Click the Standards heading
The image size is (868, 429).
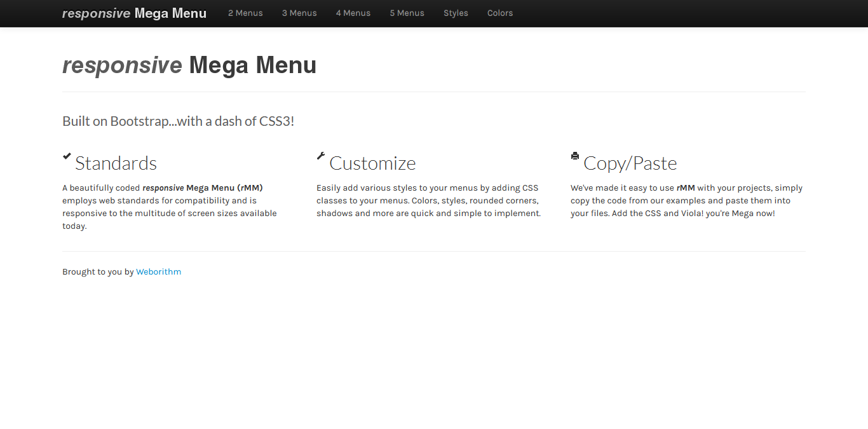116,163
